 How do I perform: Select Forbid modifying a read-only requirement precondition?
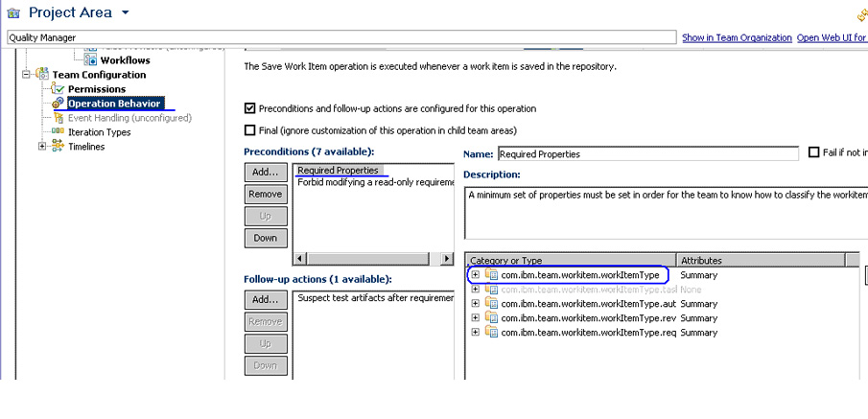point(375,182)
